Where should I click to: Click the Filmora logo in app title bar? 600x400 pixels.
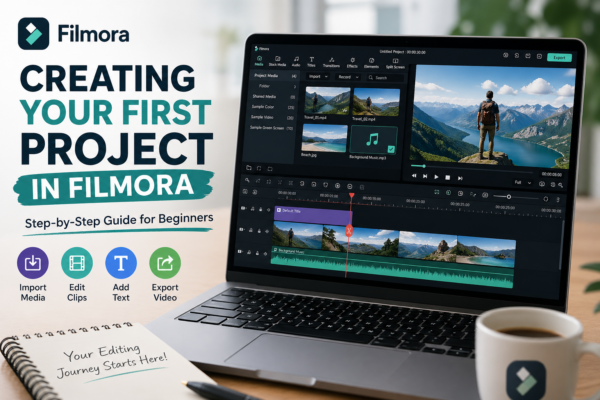(262, 49)
